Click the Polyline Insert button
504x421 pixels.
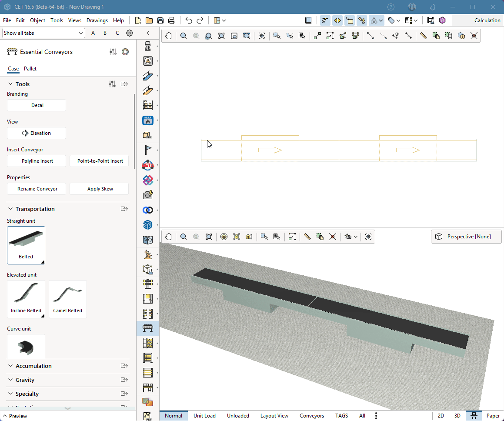37,161
